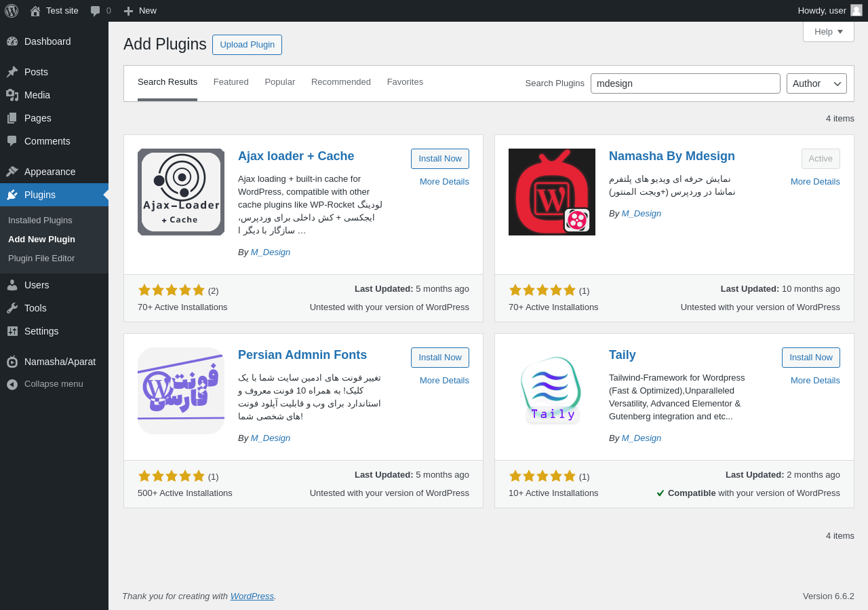Open More Details link for Taily plugin

815,381
